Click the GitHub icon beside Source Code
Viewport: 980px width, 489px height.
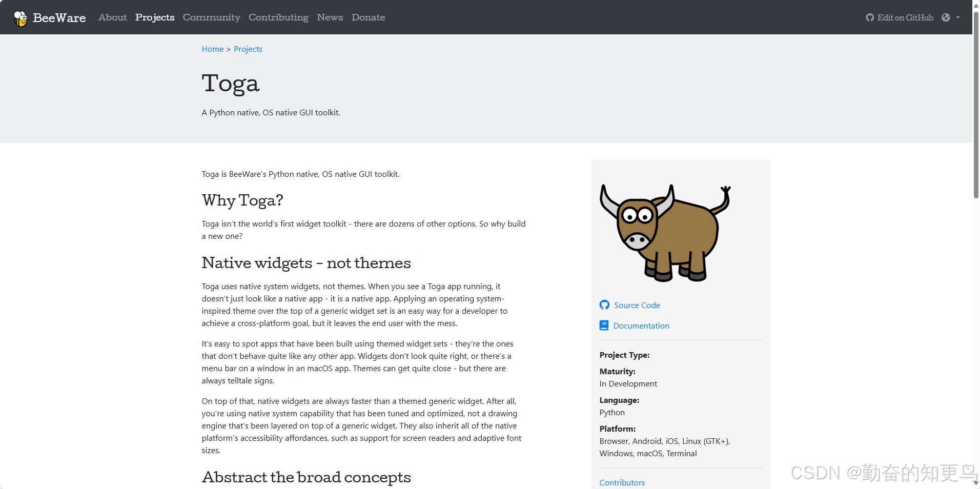pyautogui.click(x=604, y=305)
